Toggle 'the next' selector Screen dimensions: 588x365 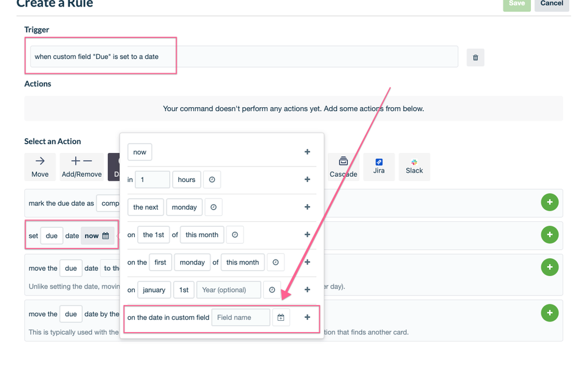click(145, 207)
